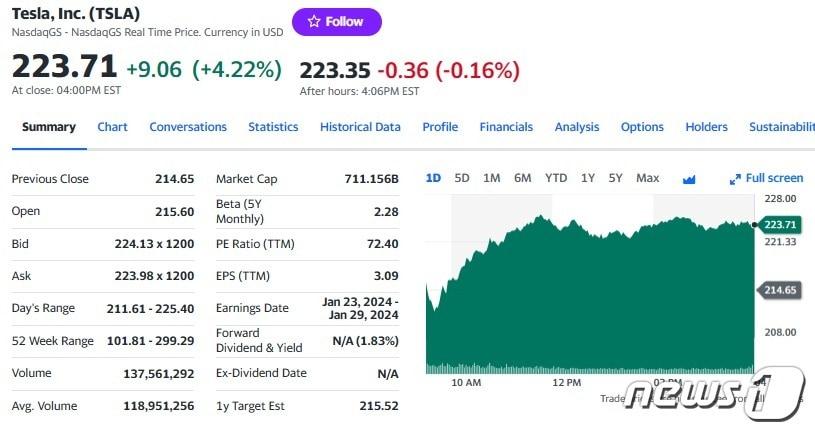This screenshot has width=815, height=433.
Task: Choose the 6M chart range
Action: pos(523,178)
